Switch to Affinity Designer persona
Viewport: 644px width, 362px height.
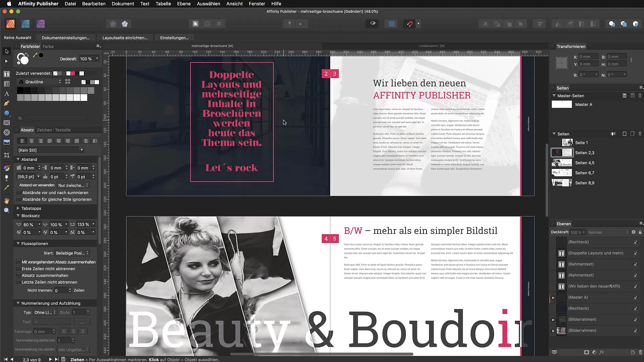point(25,24)
